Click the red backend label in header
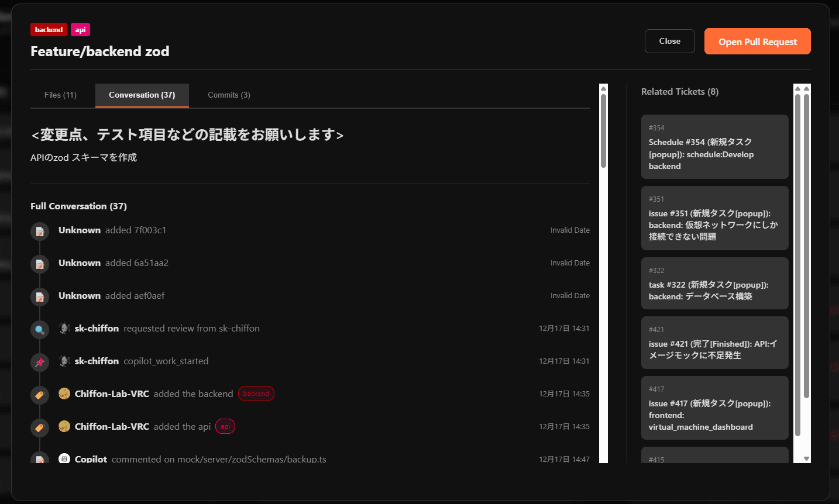 pyautogui.click(x=49, y=30)
